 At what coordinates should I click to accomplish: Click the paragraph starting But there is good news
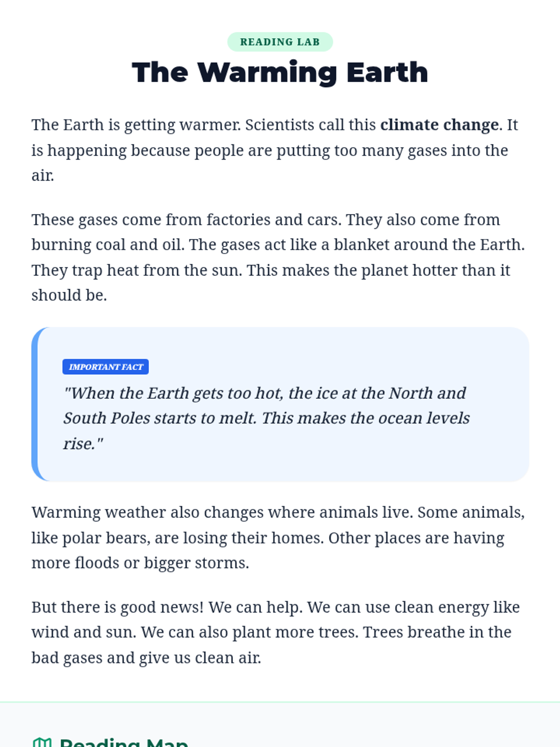275,632
